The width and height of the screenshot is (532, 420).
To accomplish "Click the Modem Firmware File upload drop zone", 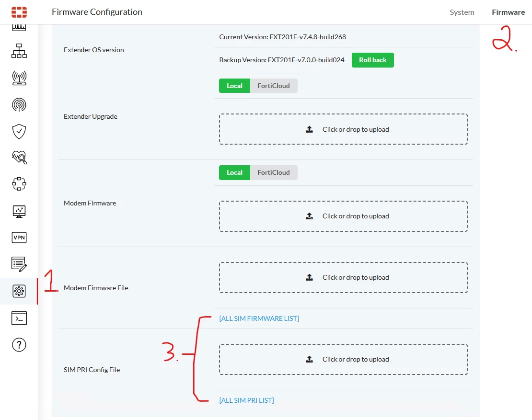I will coord(343,277).
